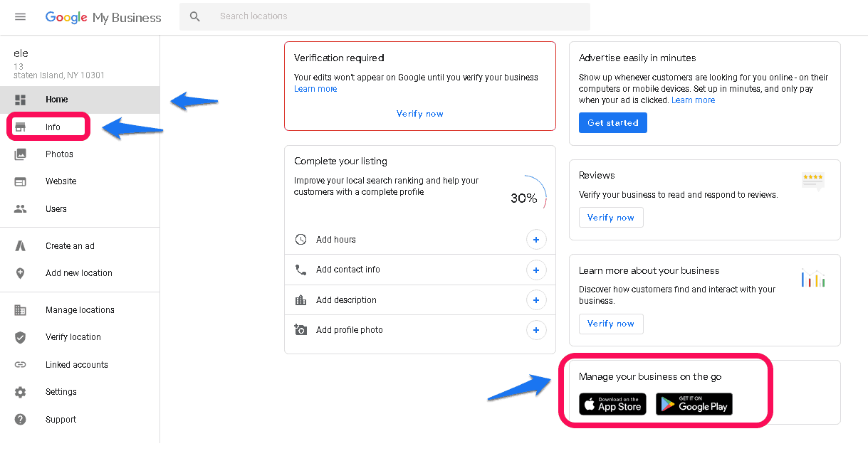This screenshot has height=451, width=868.
Task: Click the business name 'ele' in sidebar
Action: (21, 53)
